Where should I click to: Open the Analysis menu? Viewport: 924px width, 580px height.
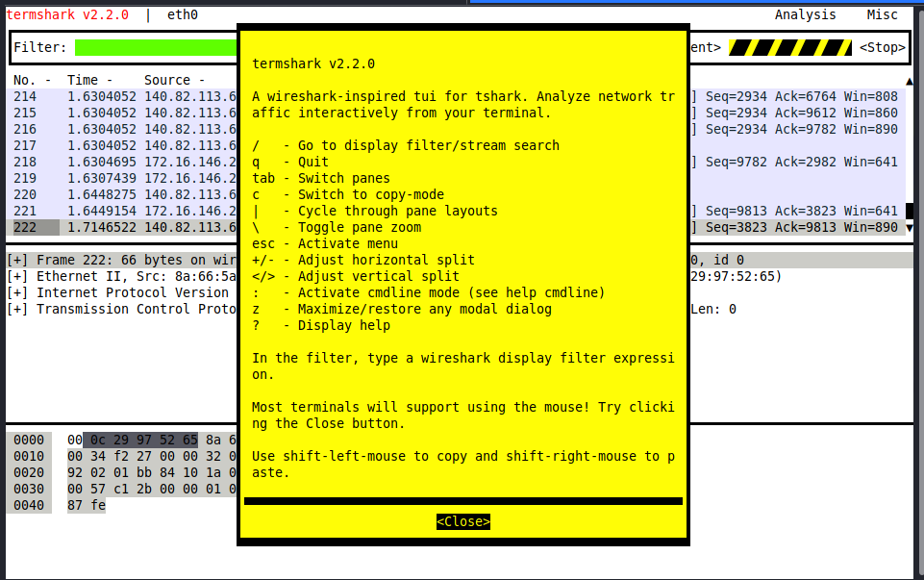coord(805,14)
